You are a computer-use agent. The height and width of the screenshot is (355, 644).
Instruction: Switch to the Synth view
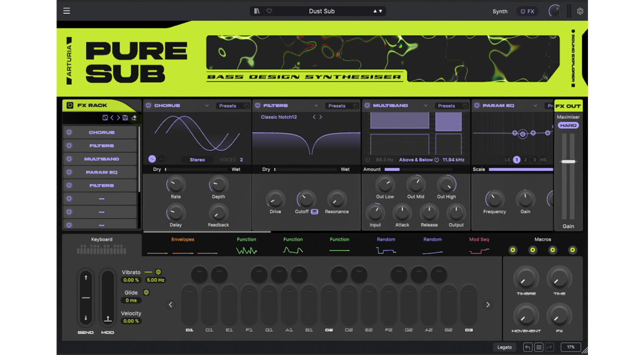pyautogui.click(x=500, y=11)
